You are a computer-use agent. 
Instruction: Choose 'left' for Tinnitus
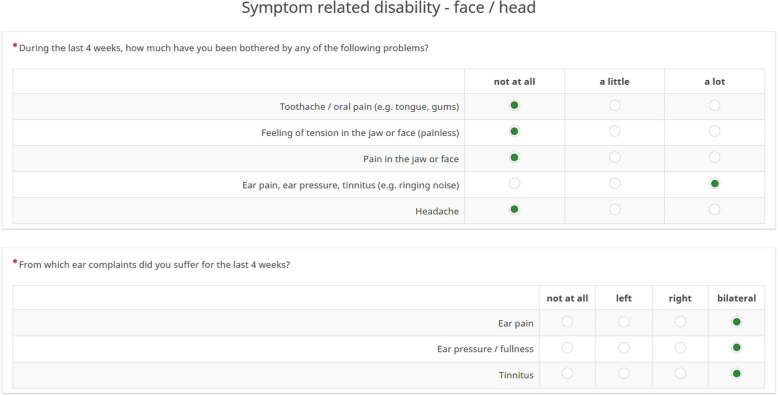(624, 373)
